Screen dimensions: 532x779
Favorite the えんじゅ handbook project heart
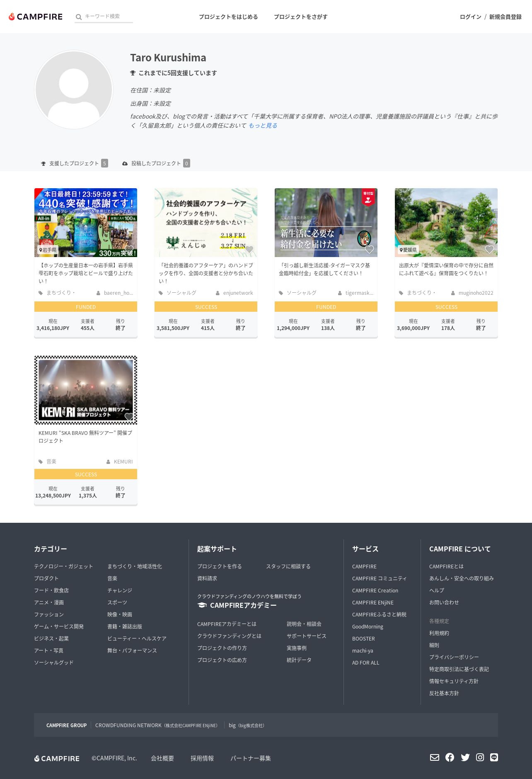pyautogui.click(x=249, y=250)
